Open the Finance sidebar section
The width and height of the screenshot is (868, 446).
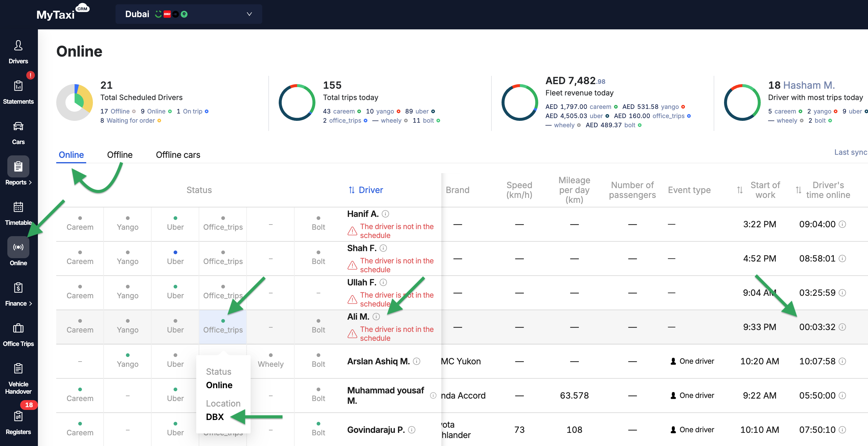click(x=18, y=294)
